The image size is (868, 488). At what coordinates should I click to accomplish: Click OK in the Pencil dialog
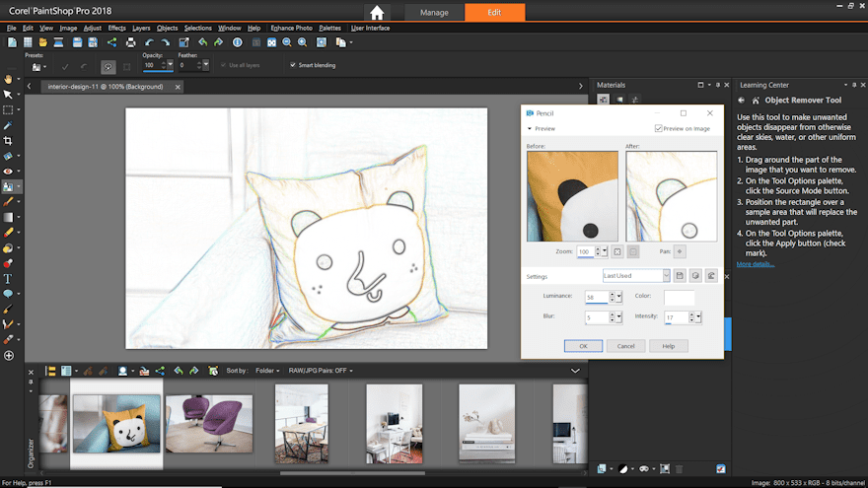click(x=583, y=346)
